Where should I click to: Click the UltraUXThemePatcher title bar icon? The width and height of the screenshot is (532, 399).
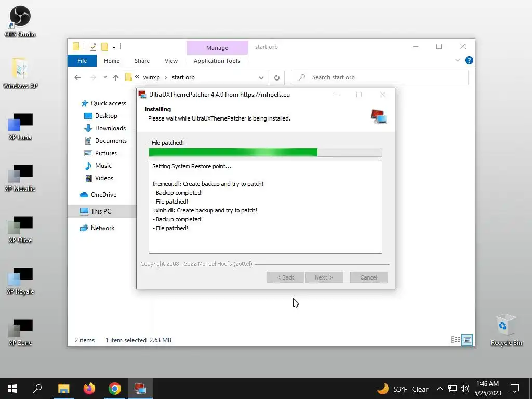click(x=142, y=95)
